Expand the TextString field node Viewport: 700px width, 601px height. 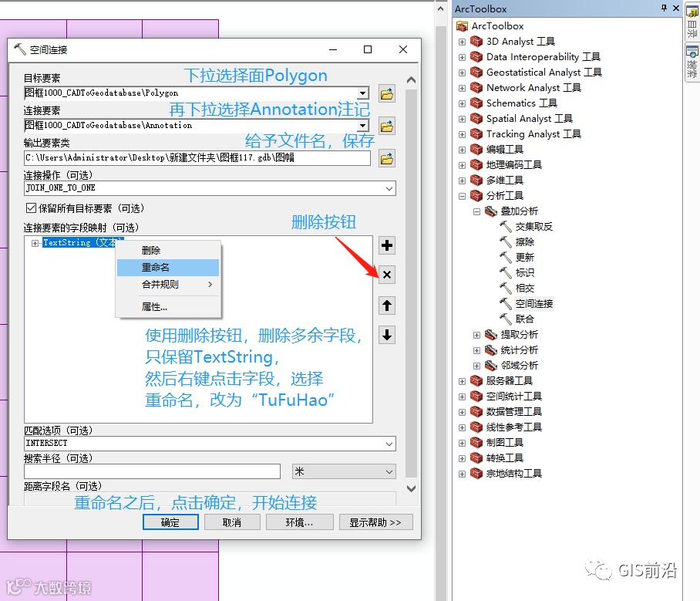pyautogui.click(x=35, y=243)
